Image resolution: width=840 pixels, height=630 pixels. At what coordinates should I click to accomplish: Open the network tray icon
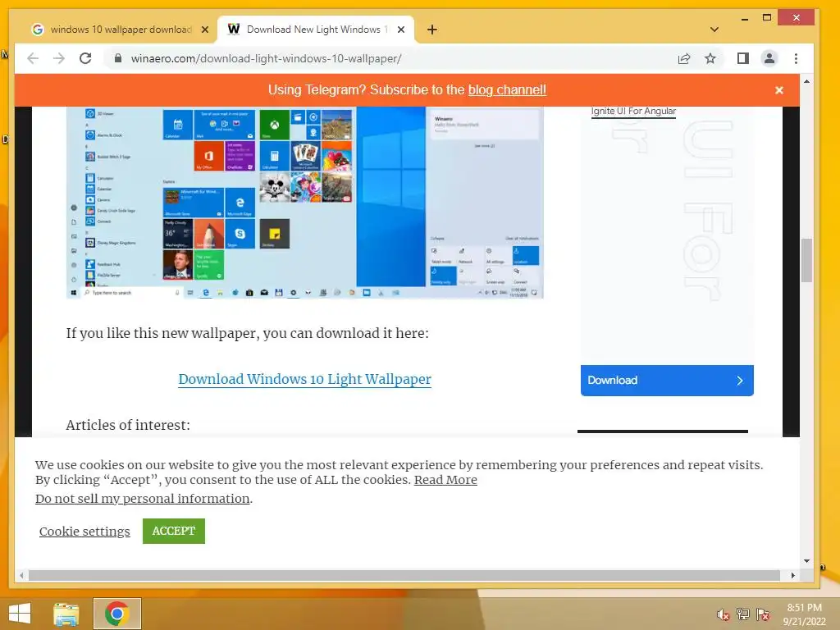[743, 614]
